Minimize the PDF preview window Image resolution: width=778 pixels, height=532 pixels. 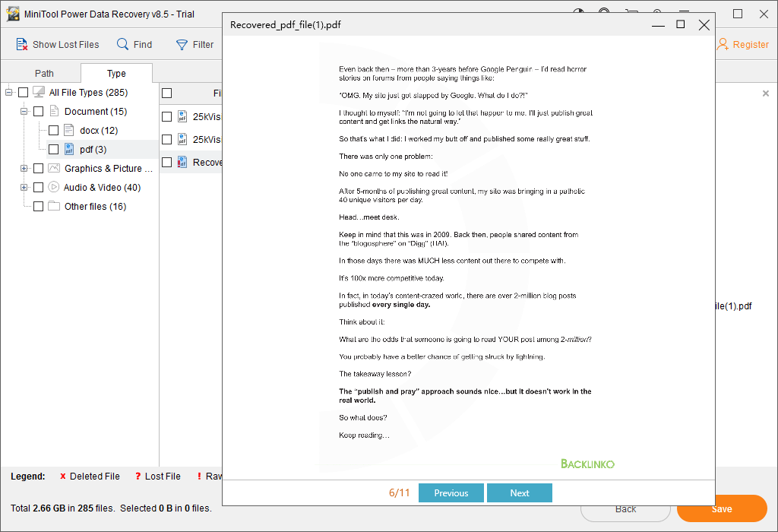click(x=658, y=25)
